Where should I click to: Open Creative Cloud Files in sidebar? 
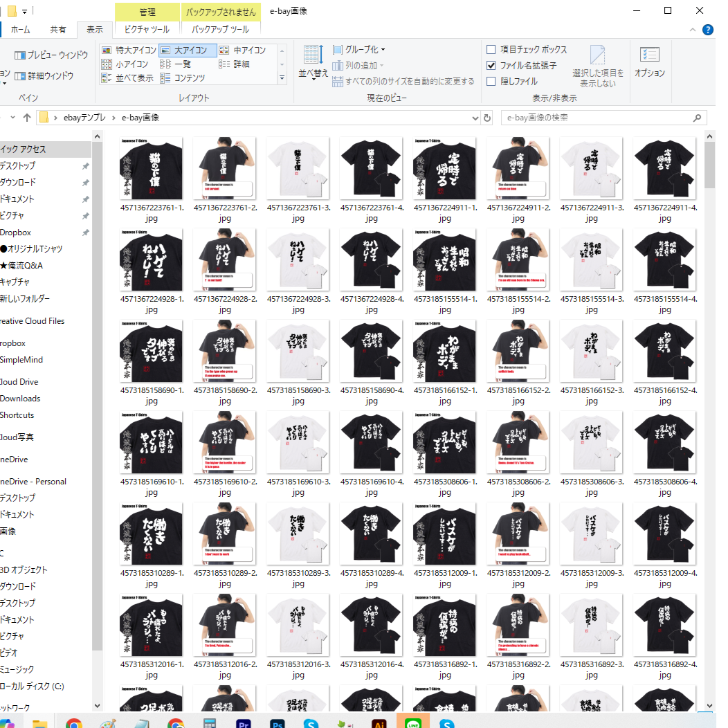(x=33, y=321)
